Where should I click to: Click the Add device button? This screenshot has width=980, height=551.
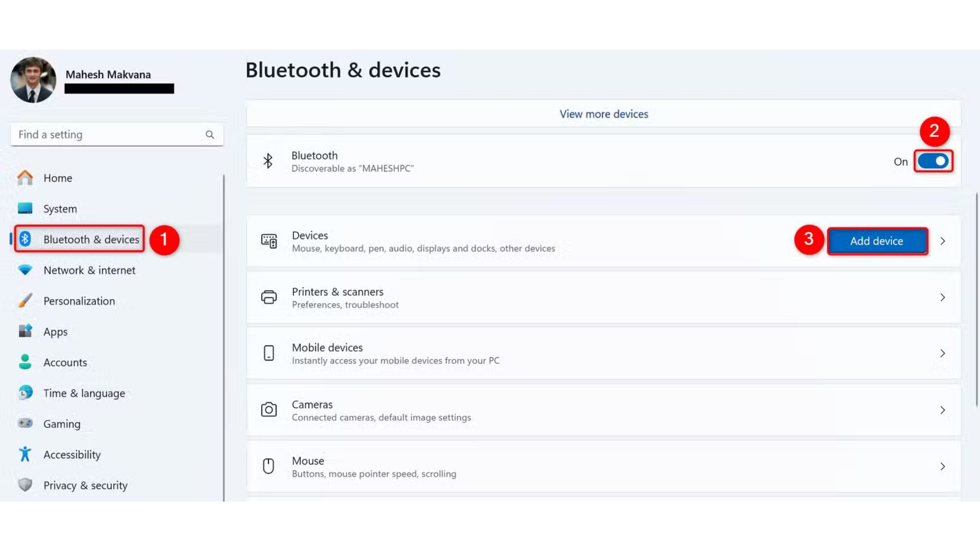[x=877, y=241]
